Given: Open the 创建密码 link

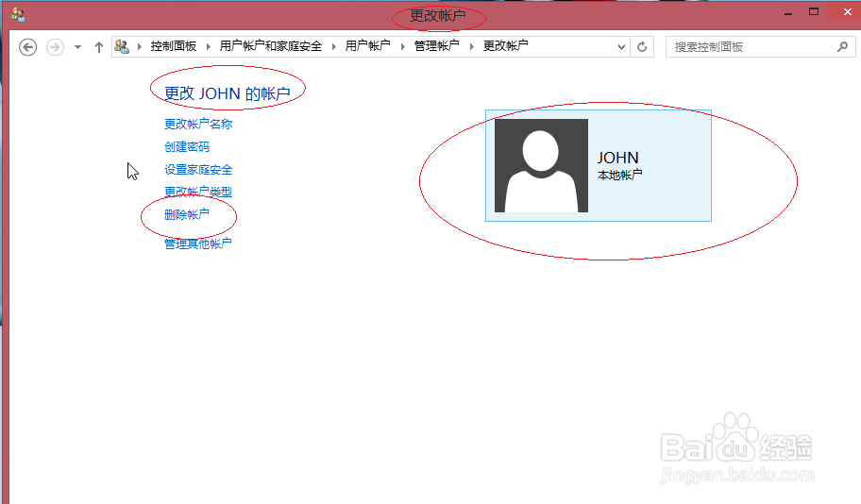Looking at the screenshot, I should click(x=187, y=146).
